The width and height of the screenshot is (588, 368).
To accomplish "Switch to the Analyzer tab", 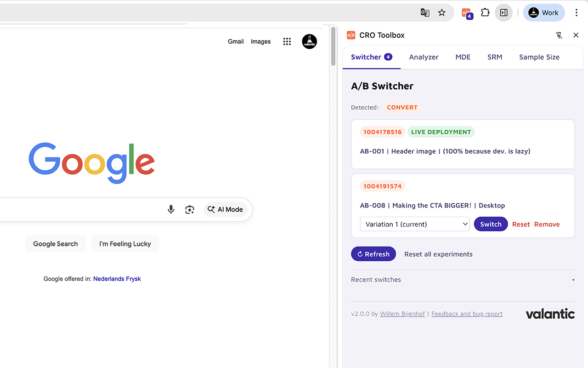I will click(x=424, y=57).
